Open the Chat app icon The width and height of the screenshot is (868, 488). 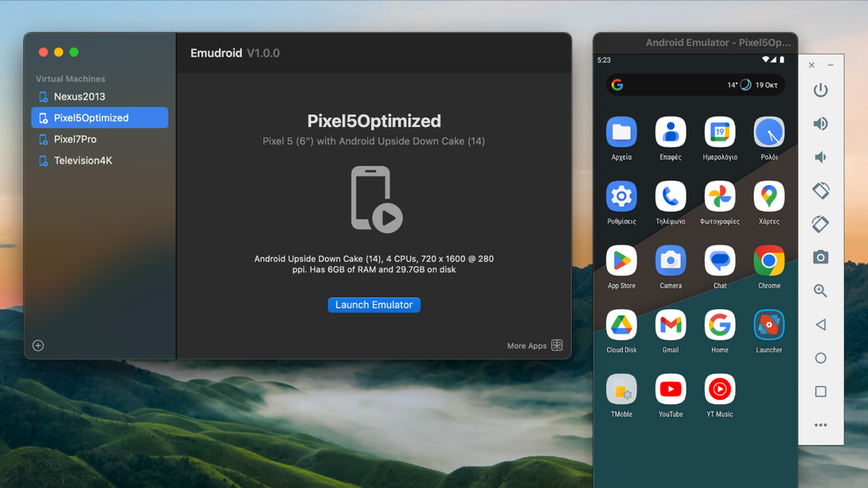[719, 261]
